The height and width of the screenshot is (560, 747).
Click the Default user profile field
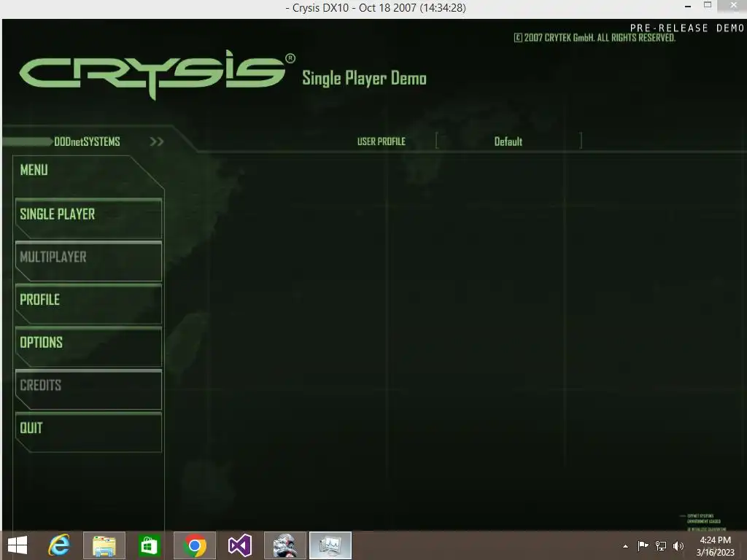(x=508, y=141)
